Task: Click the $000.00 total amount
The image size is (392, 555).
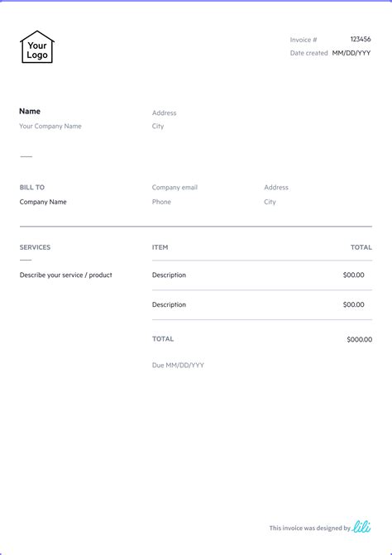Action: pos(360,339)
